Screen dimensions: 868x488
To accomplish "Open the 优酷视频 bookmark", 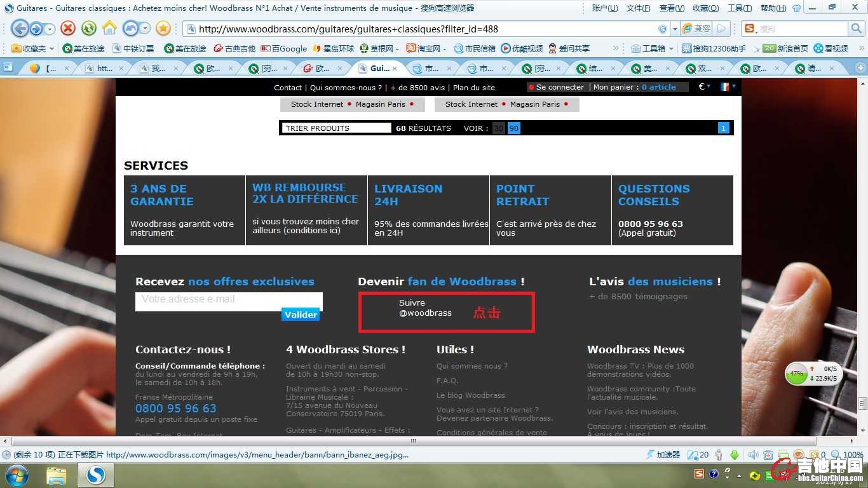I will point(522,48).
